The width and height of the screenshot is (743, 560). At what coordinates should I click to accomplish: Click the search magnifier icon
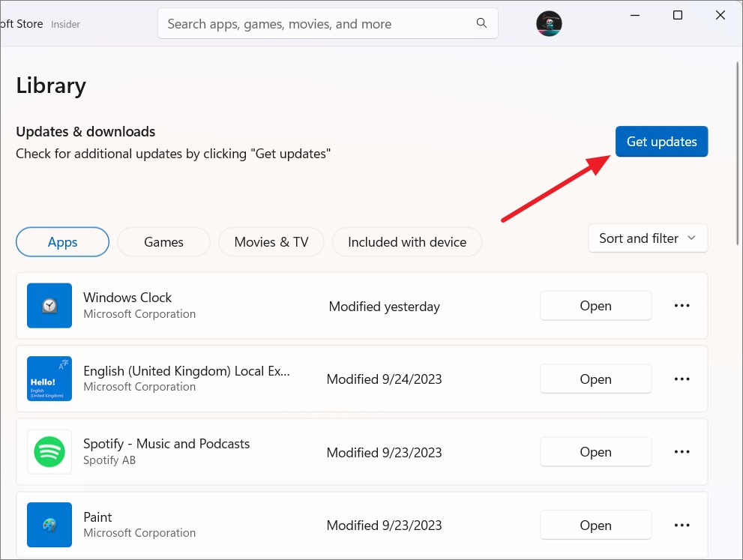click(481, 22)
